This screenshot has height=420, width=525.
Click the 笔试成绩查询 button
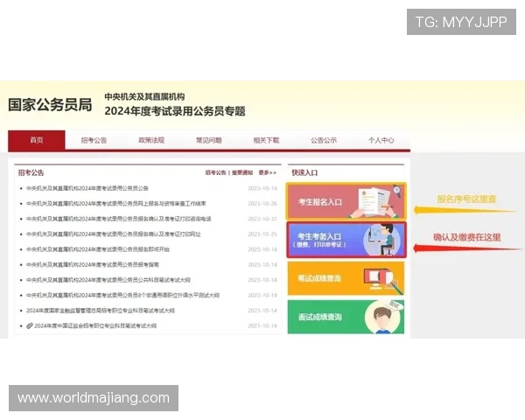pyautogui.click(x=346, y=278)
